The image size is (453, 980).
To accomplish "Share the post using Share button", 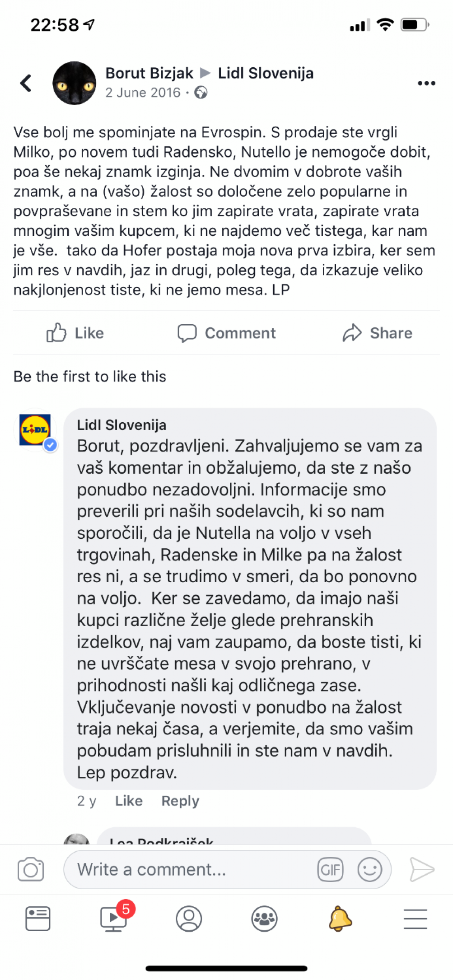I will pyautogui.click(x=378, y=333).
